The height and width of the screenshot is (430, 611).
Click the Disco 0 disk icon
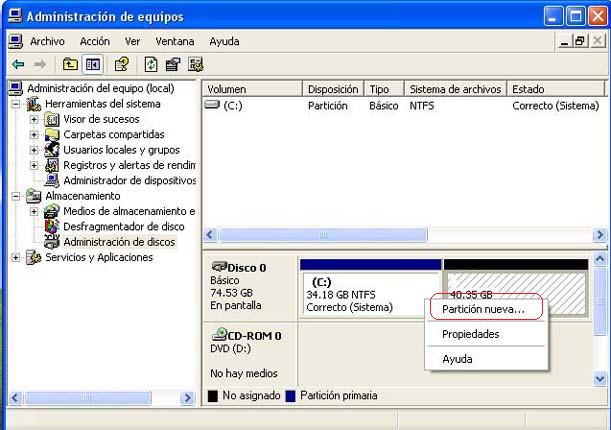[219, 266]
